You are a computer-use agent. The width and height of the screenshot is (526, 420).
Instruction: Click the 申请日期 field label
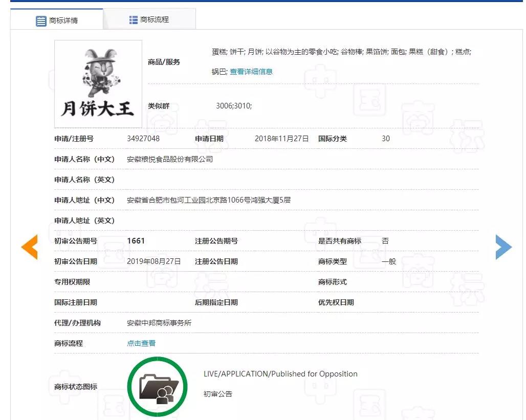coord(209,139)
